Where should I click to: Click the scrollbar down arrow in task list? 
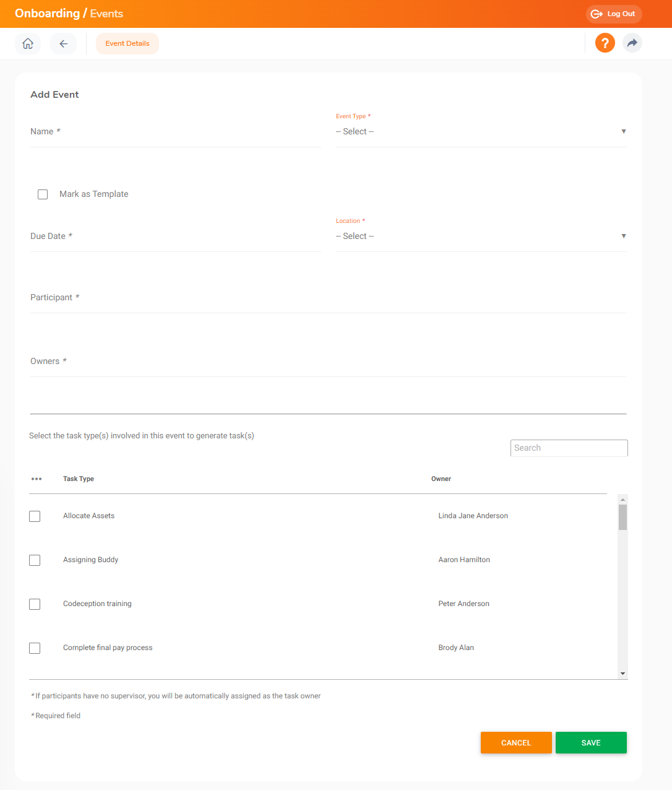point(622,673)
